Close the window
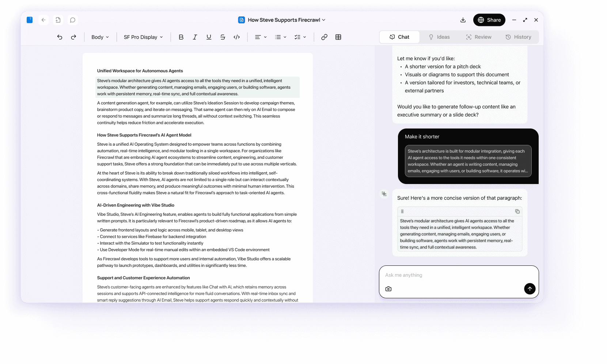Viewport: 607px width, 364px height. point(536,20)
